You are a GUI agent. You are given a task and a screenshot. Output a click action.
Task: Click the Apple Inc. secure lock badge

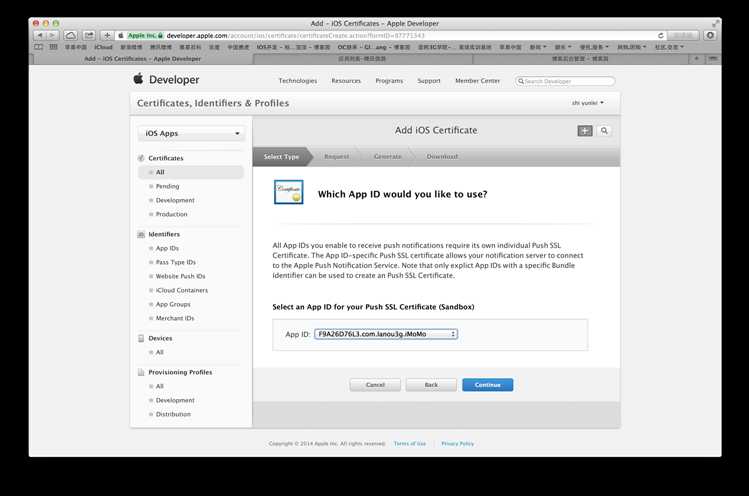tap(145, 35)
